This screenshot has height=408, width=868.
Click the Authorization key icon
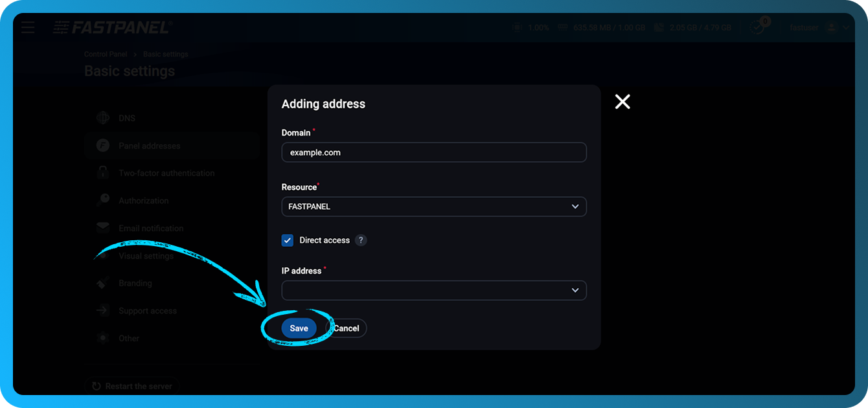point(103,200)
